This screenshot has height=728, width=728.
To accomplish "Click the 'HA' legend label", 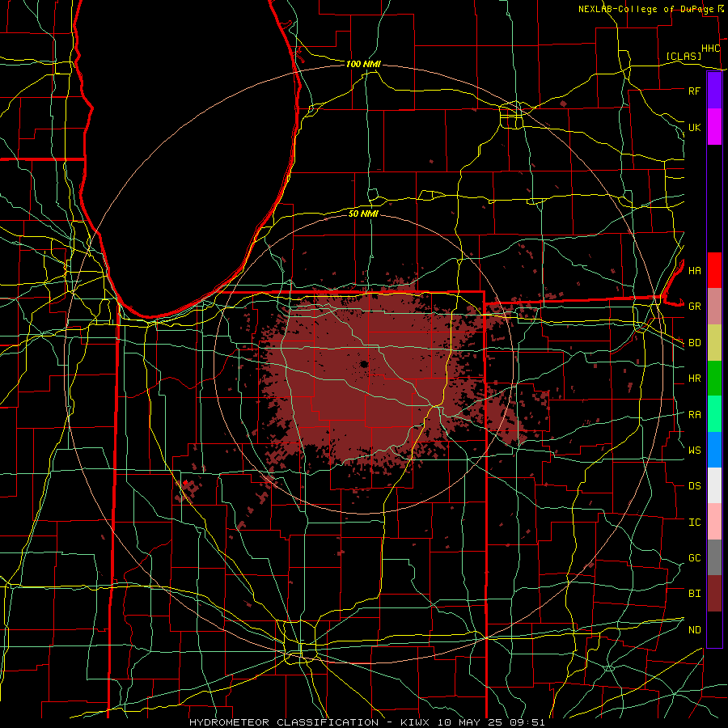I will tap(695, 270).
